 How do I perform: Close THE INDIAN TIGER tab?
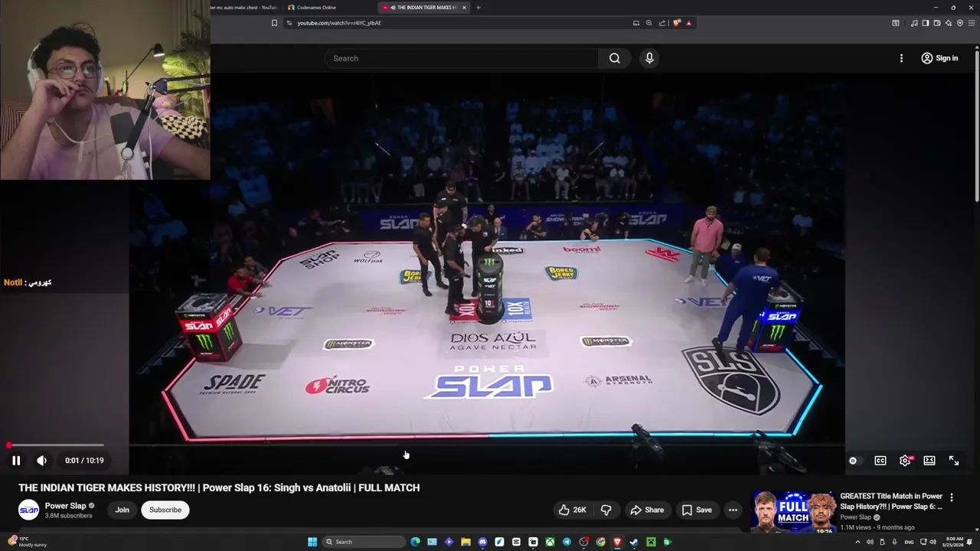tap(464, 8)
